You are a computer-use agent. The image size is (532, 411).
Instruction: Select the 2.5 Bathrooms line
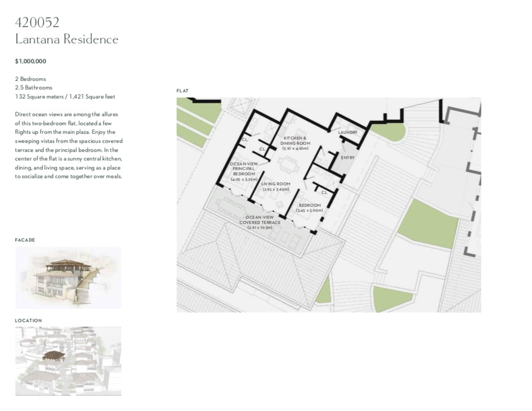(x=33, y=88)
